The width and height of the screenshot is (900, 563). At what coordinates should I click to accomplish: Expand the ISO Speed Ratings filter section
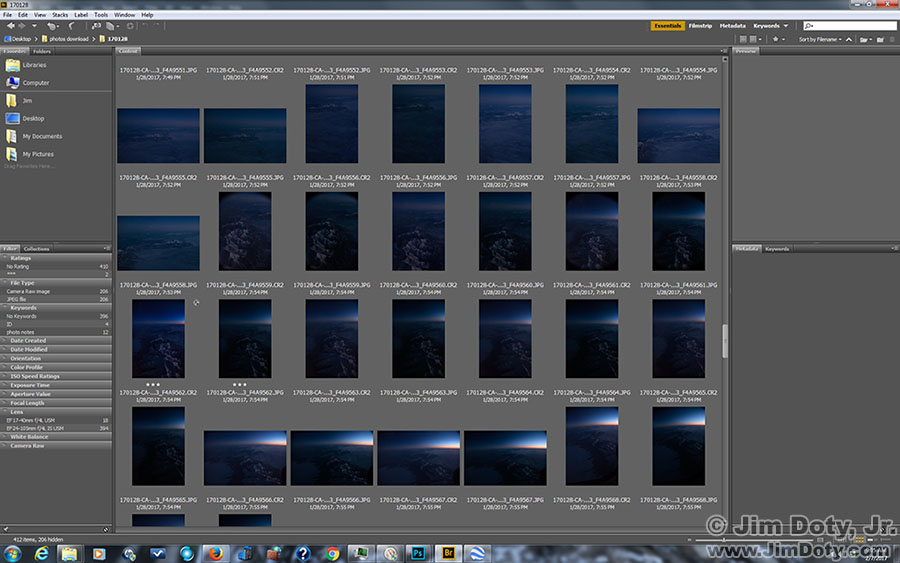56,376
